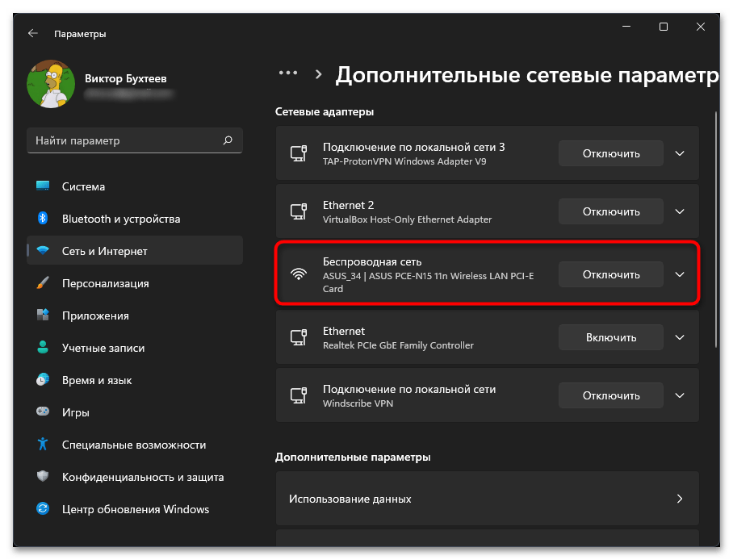Click the Персонализация brush icon

pos(43,282)
